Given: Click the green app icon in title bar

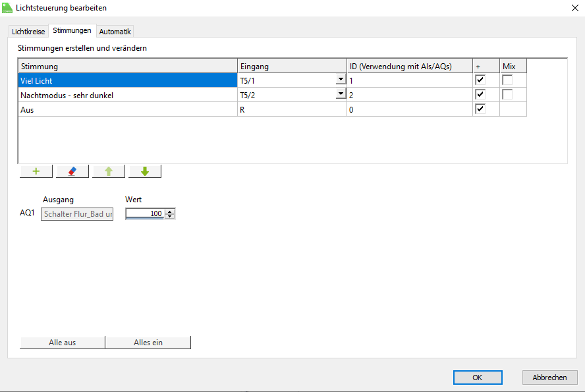Looking at the screenshot, I should 8,8.
